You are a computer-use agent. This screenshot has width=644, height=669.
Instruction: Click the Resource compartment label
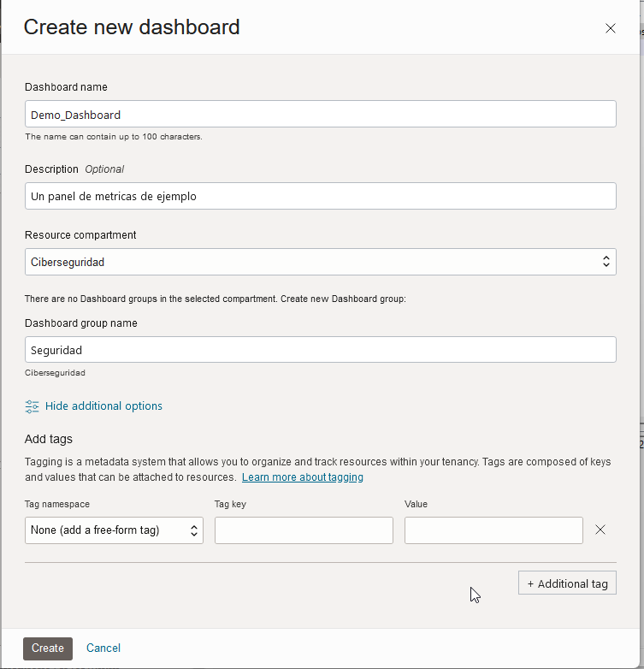click(80, 235)
